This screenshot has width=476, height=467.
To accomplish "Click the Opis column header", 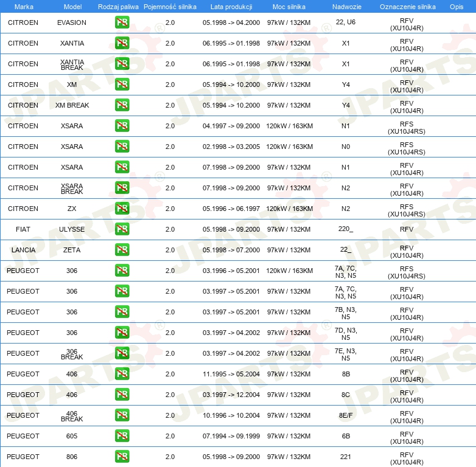I will [x=457, y=7].
